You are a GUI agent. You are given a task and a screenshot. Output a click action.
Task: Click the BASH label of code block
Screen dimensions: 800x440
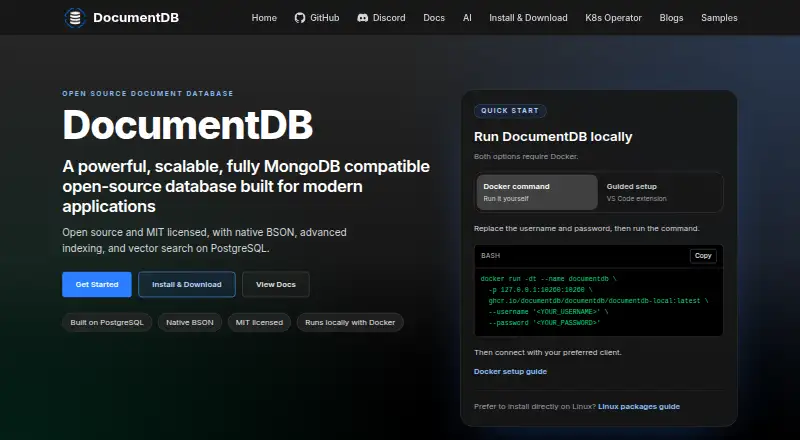[490, 256]
